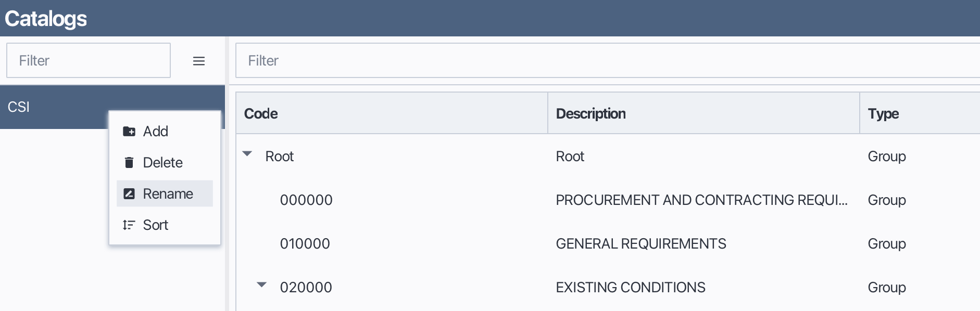Open the hamburger menu beside the catalog filter
This screenshot has width=980, height=311.
click(199, 61)
